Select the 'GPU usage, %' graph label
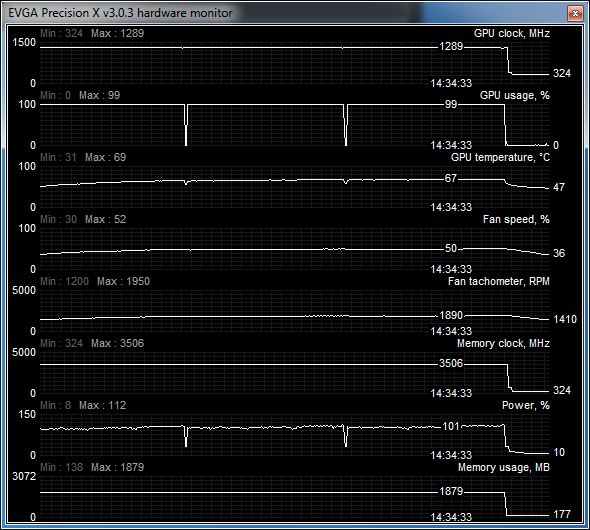 coord(515,96)
